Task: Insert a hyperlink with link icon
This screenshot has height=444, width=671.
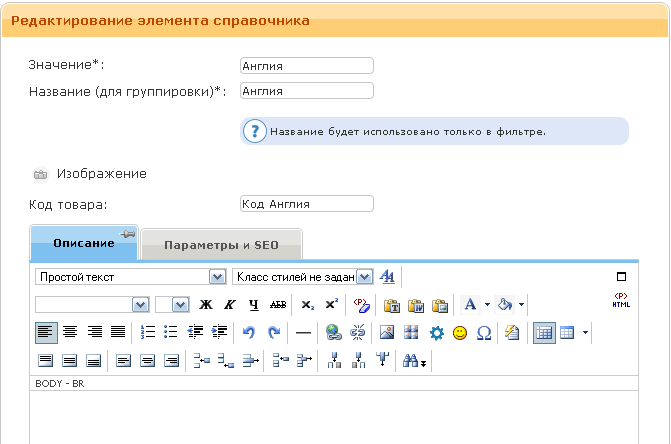Action: 334,333
